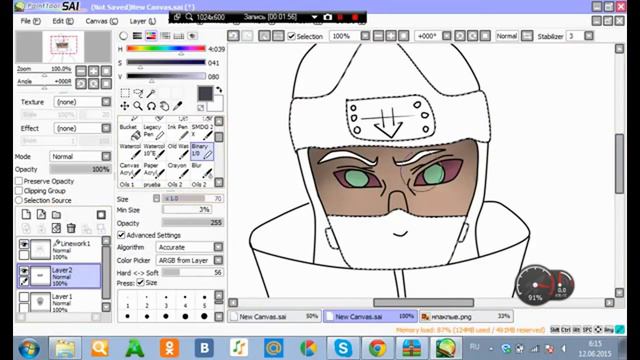Open the Effect dropdown
This screenshot has width=640, height=360.
point(106,128)
